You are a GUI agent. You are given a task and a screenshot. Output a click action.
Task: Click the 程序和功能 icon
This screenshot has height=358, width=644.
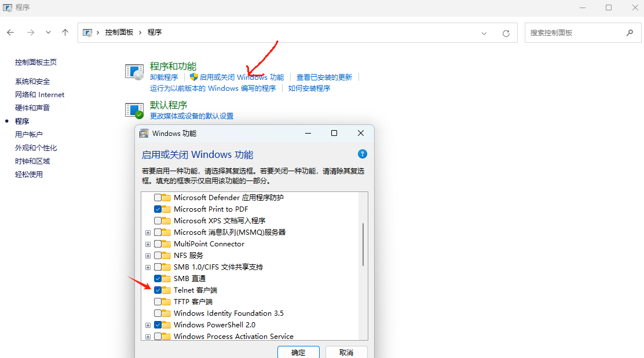(x=134, y=72)
